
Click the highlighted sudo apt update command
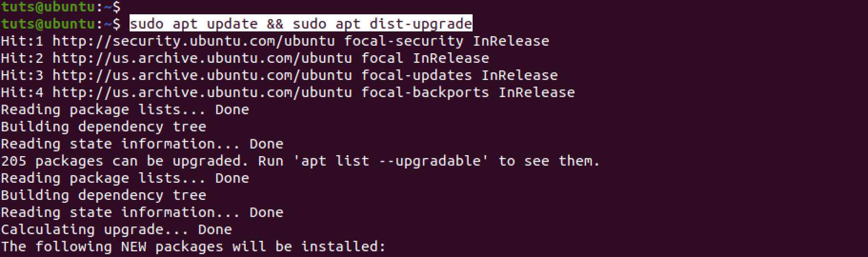pyautogui.click(x=301, y=24)
